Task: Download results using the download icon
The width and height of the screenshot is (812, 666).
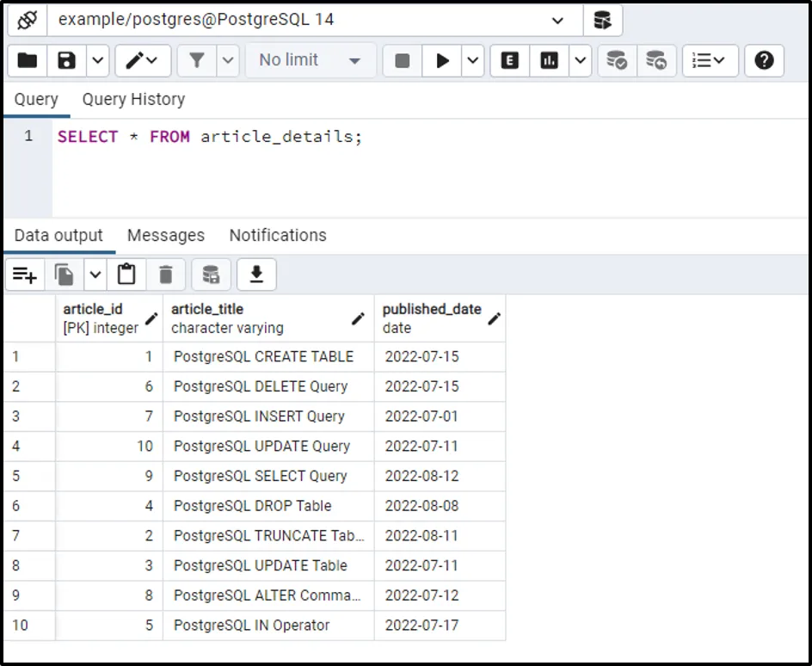Action: pyautogui.click(x=256, y=274)
